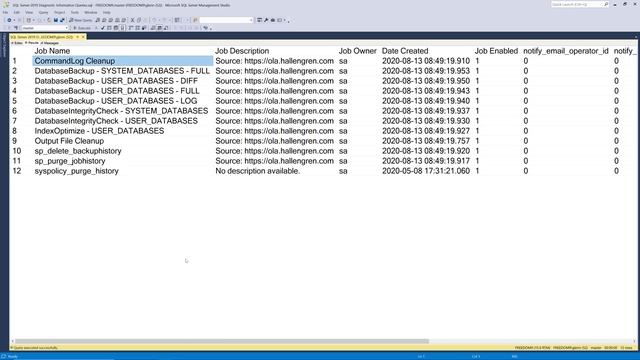
Task: Close the query document tab
Action: [83, 37]
